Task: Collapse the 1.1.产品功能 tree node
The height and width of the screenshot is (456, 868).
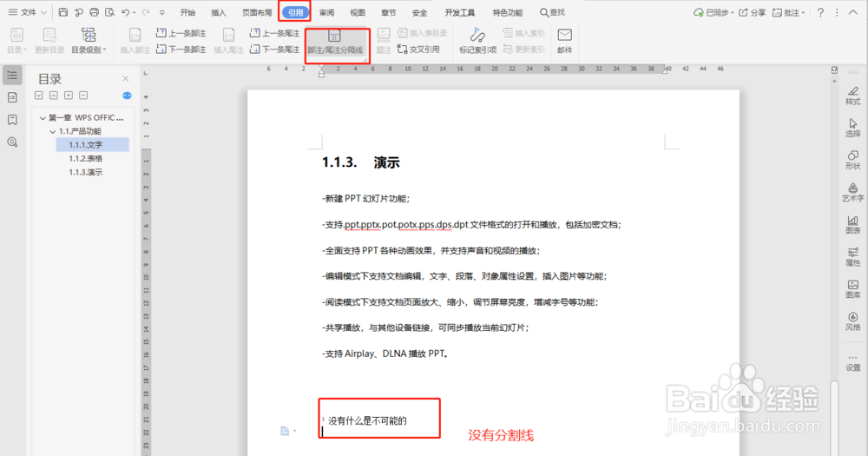Action: [53, 131]
